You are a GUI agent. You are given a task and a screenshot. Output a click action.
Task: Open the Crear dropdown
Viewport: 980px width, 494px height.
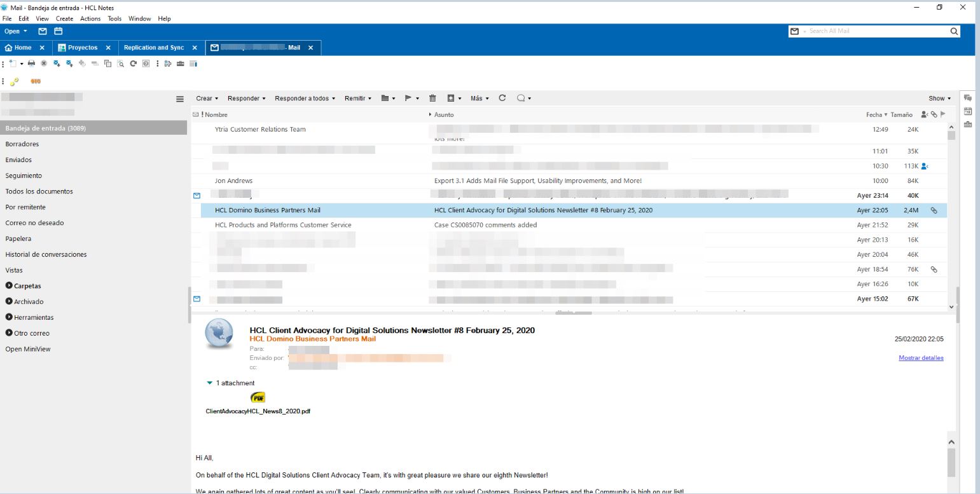207,98
